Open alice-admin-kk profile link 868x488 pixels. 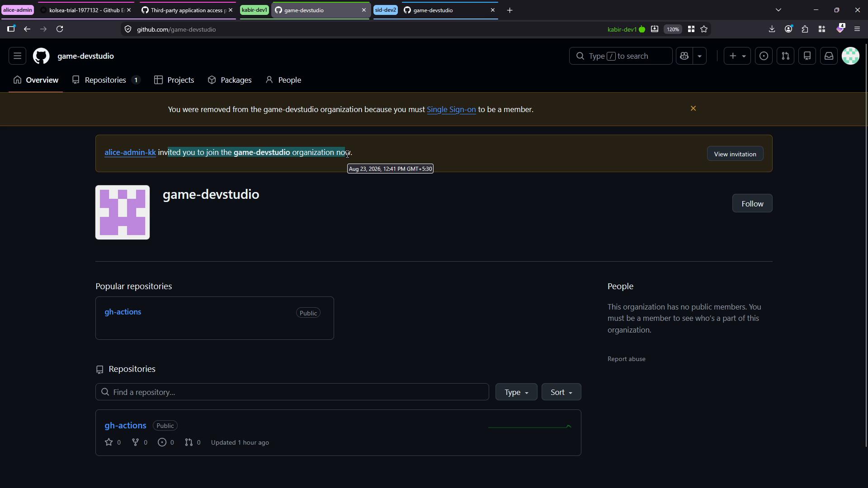coord(130,152)
